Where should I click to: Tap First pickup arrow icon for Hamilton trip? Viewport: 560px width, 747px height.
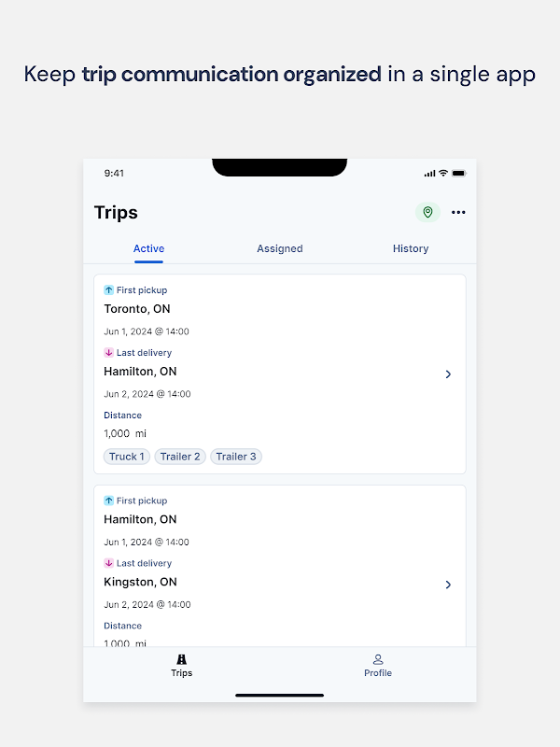coord(108,500)
